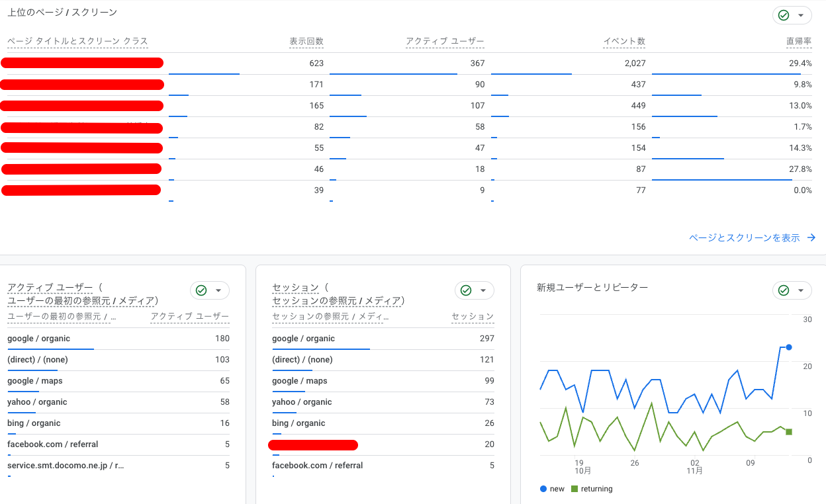Click the check icon in the セッション card
Image resolution: width=826 pixels, height=504 pixels.
466,290
